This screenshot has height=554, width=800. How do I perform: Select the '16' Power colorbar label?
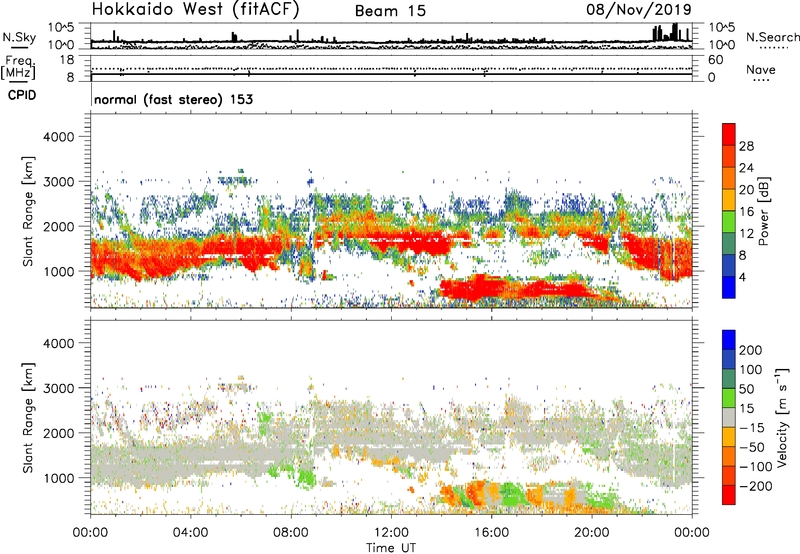pos(746,212)
